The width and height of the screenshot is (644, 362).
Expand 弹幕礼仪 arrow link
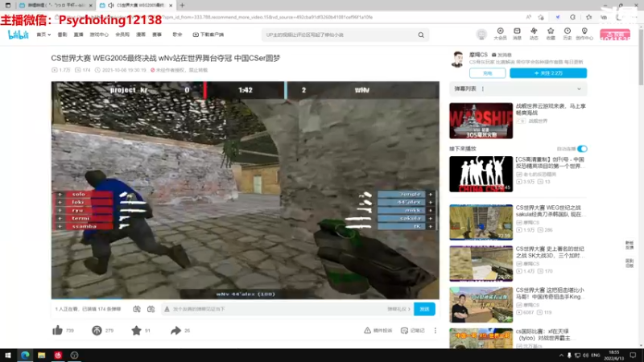coord(398,309)
